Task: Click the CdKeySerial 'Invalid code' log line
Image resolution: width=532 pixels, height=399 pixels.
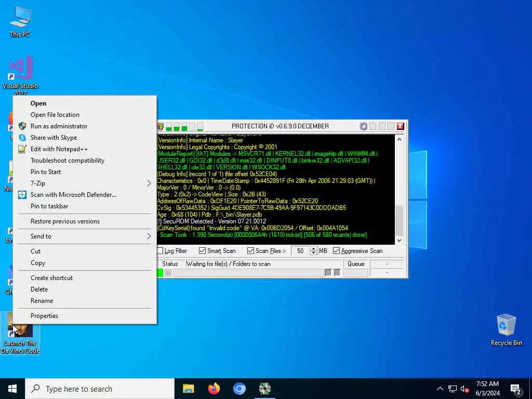Action: click(252, 228)
